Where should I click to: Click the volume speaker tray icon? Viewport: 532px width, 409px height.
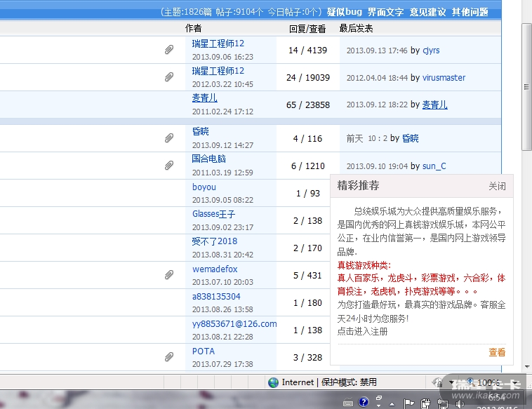point(460,403)
